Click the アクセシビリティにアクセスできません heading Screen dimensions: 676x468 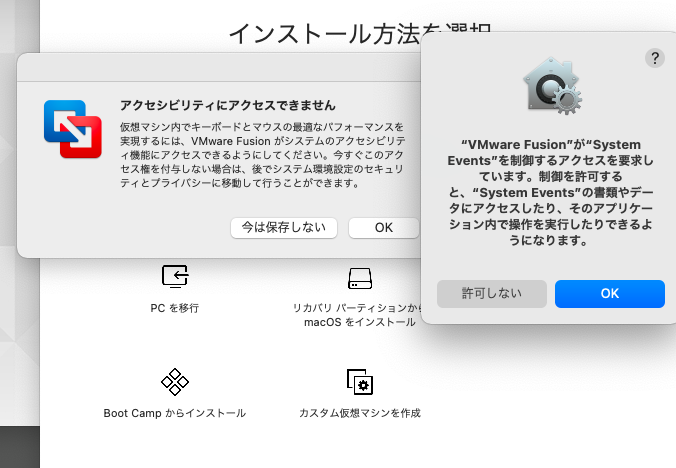228,105
